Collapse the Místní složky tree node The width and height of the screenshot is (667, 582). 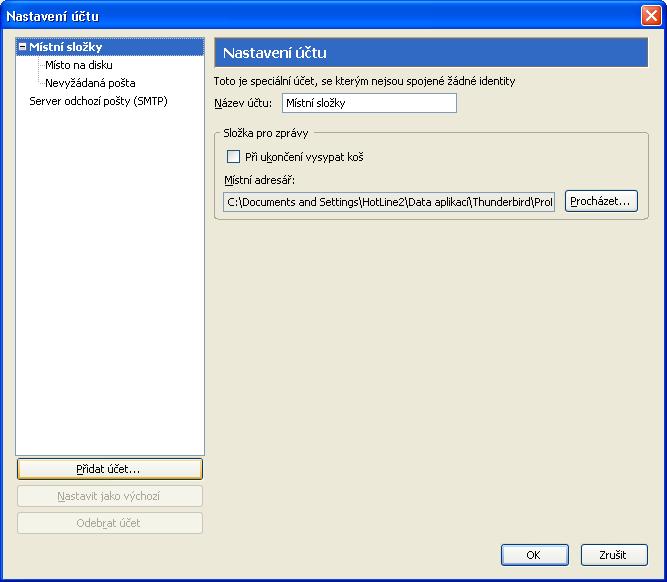pyautogui.click(x=23, y=47)
